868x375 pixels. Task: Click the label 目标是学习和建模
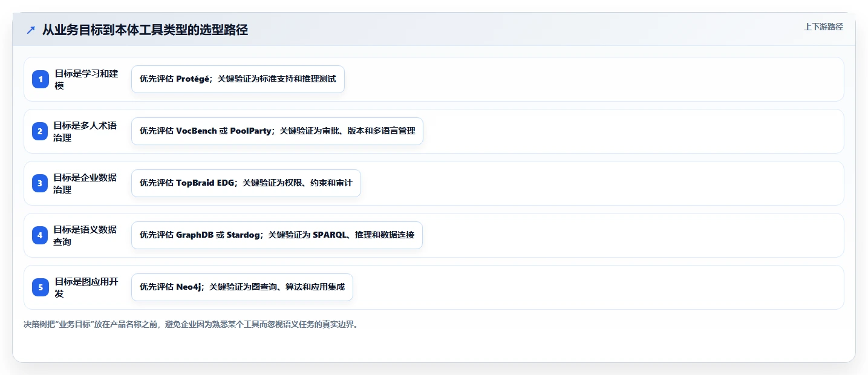point(86,79)
